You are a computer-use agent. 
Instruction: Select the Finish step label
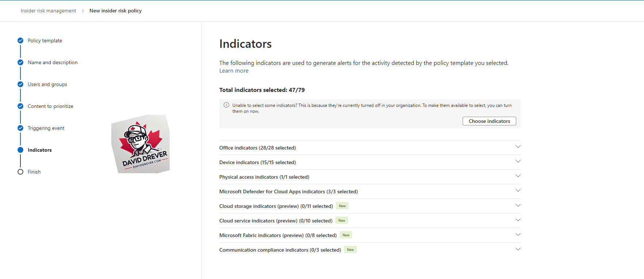[34, 172]
